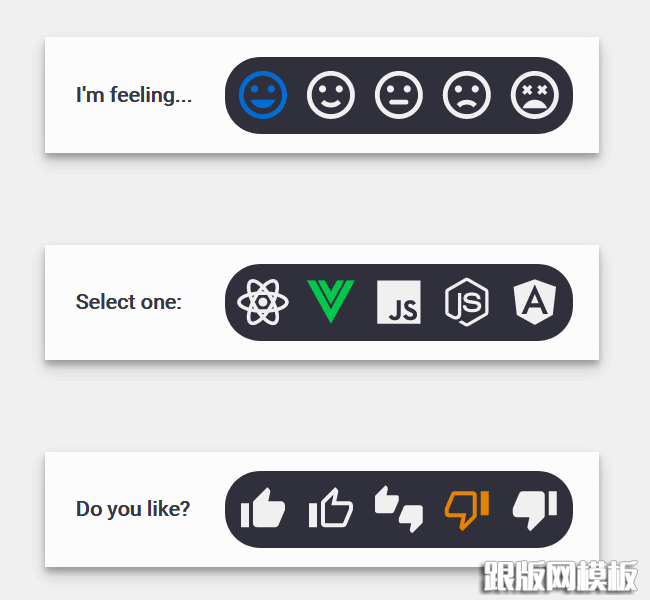Choose the slightly smiling face icon
Screen dimensions: 650x600
[x=331, y=95]
